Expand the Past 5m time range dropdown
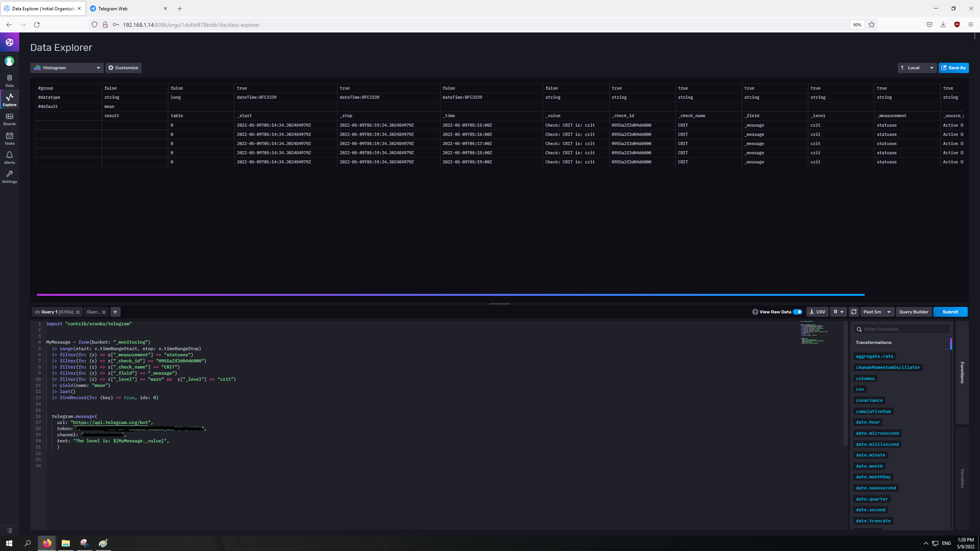The width and height of the screenshot is (980, 551). click(x=877, y=312)
